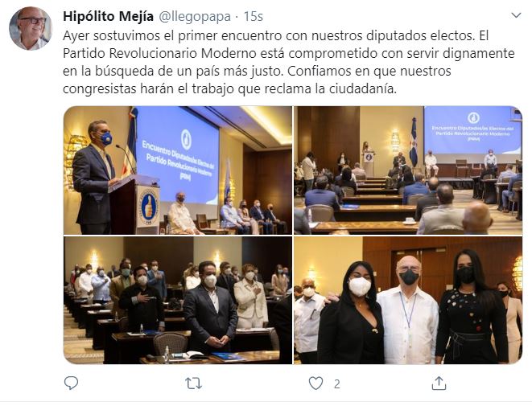View the conference room audience photo
The height and width of the screenshot is (406, 532).
pyautogui.click(x=408, y=170)
